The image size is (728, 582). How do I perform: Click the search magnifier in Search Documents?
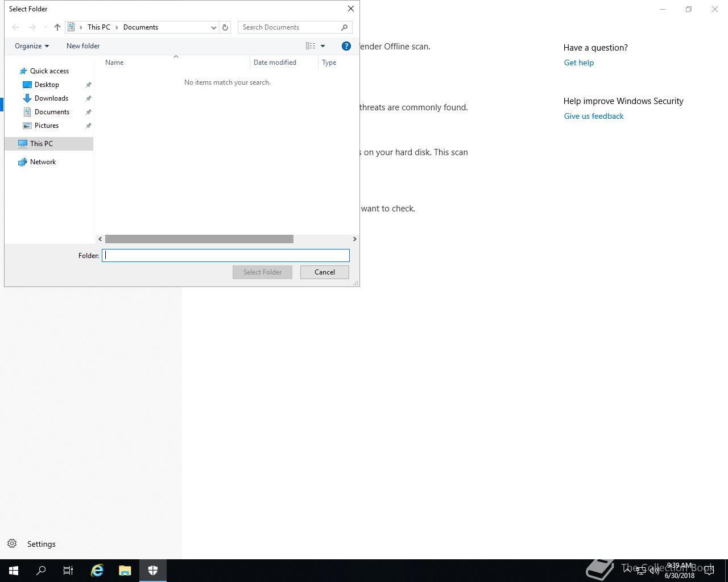[x=344, y=27]
